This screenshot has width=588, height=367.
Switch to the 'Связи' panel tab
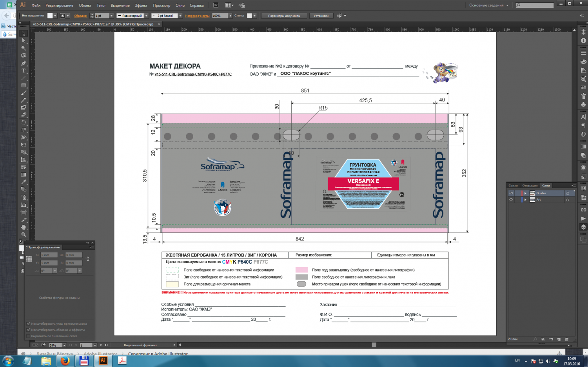pos(513,186)
